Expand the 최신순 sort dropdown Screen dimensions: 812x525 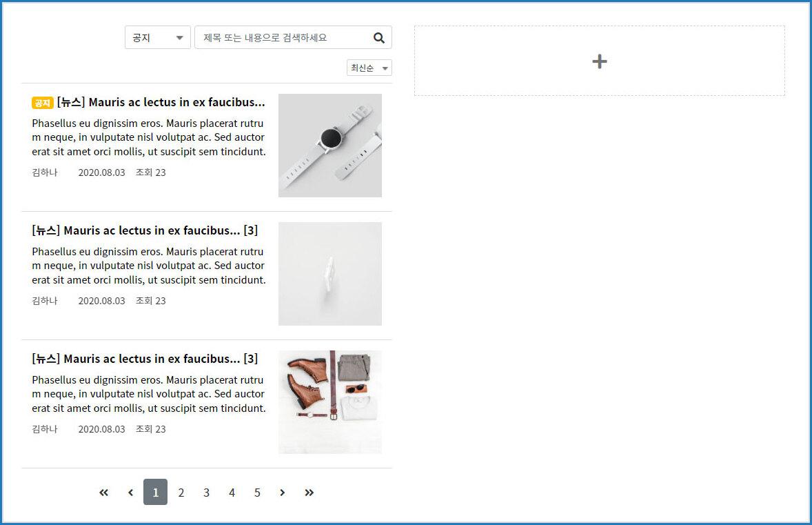(369, 68)
